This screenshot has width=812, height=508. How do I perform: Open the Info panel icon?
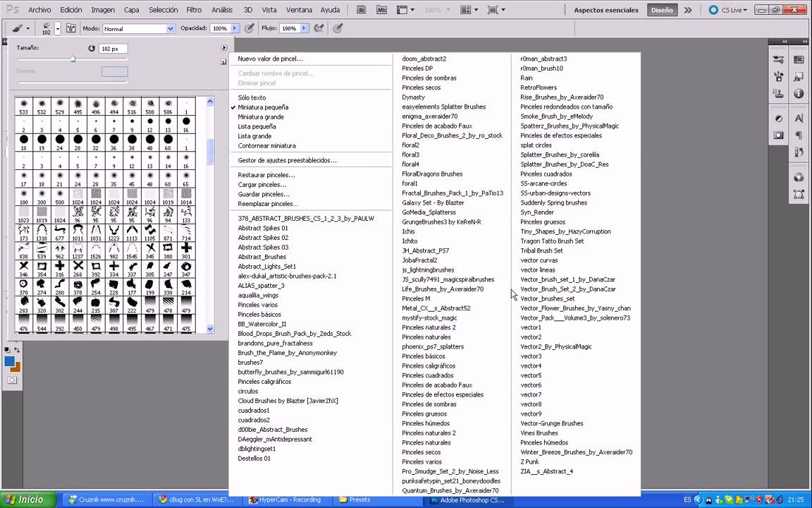click(799, 94)
